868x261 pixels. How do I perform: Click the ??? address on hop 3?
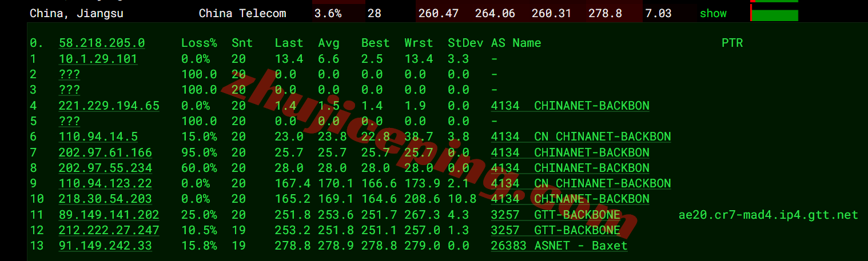tap(69, 90)
